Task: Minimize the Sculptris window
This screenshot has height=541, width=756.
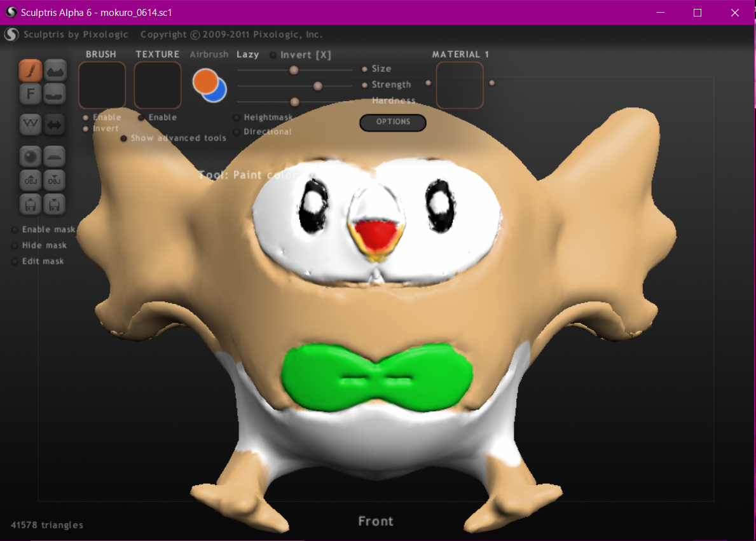Action: [x=661, y=13]
